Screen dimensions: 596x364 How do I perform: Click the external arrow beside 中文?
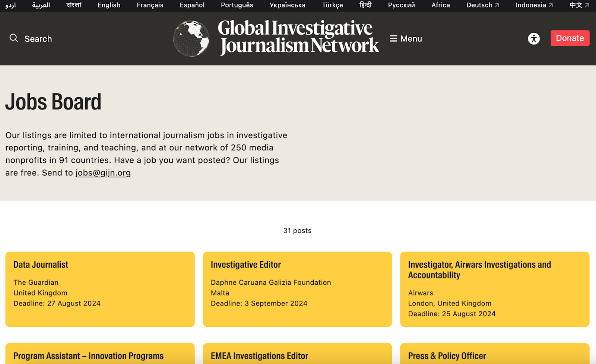587,5
